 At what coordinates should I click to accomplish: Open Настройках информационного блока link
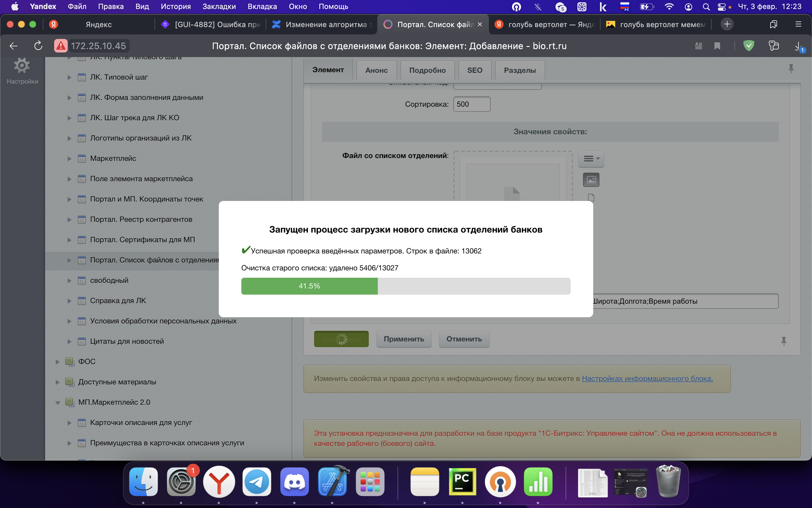pos(647,379)
